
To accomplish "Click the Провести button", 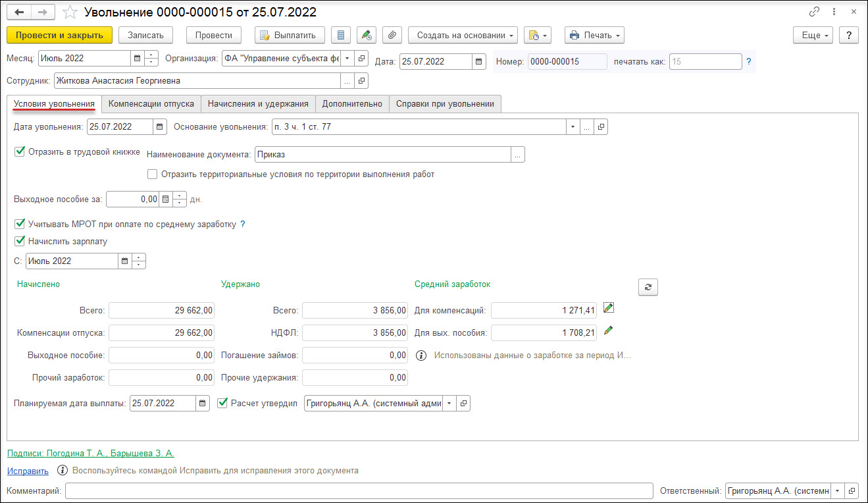I will 214,35.
